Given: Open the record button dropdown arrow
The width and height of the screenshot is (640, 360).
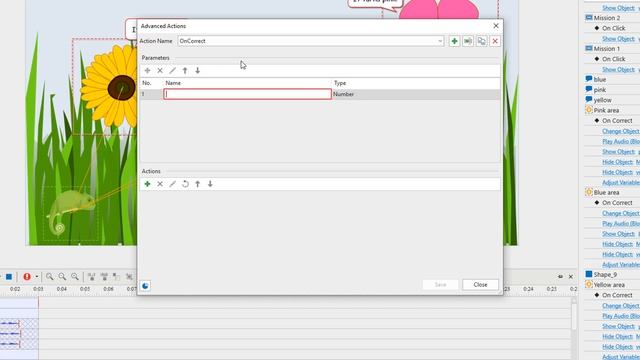Looking at the screenshot, I should [37, 277].
